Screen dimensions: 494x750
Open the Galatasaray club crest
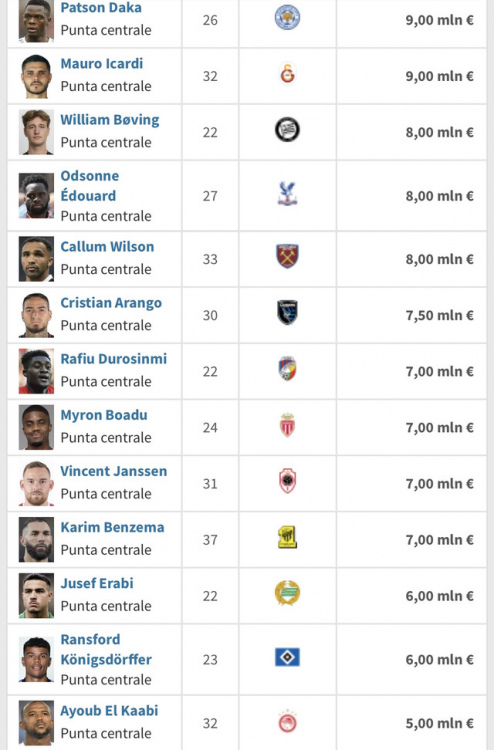(287, 75)
